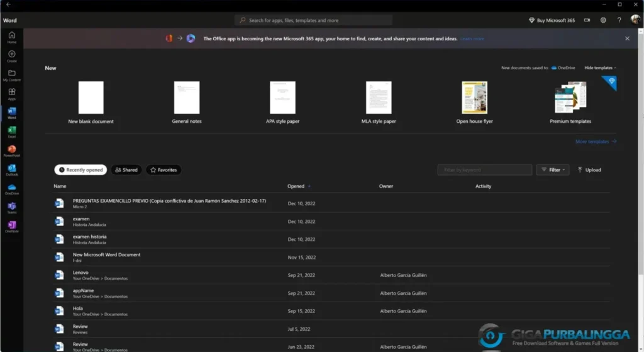Screen dimensions: 644x352
Task: Click Word file icon for Lenovo document
Action: [x=60, y=275]
